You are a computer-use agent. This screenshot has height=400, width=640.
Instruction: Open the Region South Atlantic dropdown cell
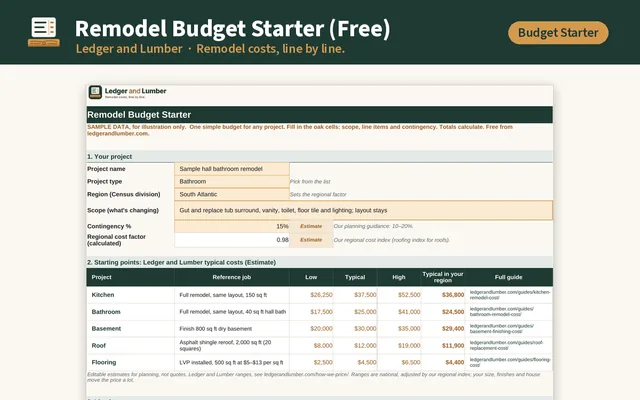[232, 194]
